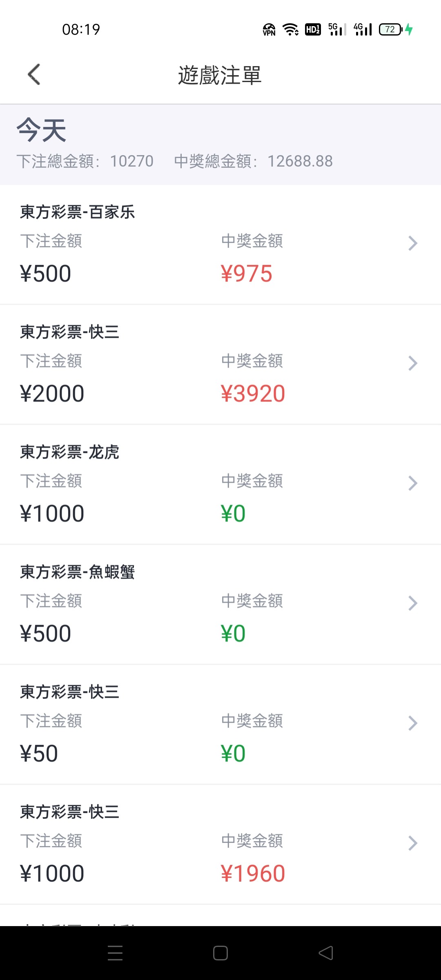This screenshot has height=980, width=441.
Task: Tap the back arrow in header
Action: pyautogui.click(x=34, y=75)
